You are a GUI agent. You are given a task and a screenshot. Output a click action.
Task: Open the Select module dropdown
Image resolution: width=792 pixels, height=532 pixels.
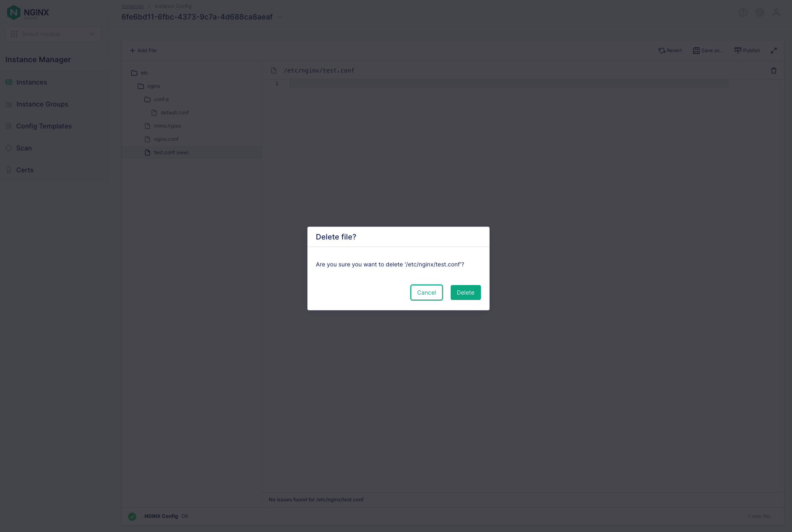click(x=53, y=34)
